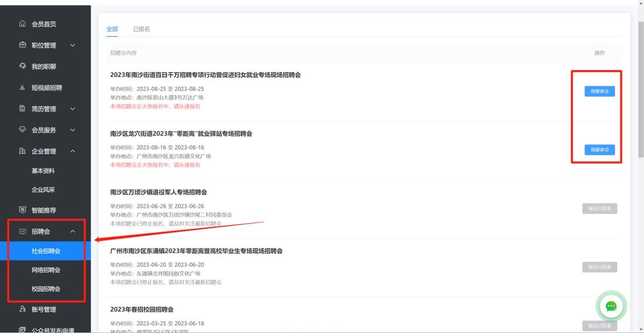Click the 招聘会 sidebar icon
Screen dimensions: 644x333
tap(21, 231)
